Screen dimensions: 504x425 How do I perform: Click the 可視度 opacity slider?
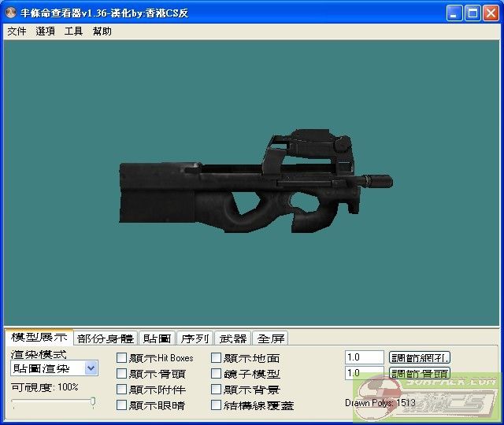click(54, 402)
